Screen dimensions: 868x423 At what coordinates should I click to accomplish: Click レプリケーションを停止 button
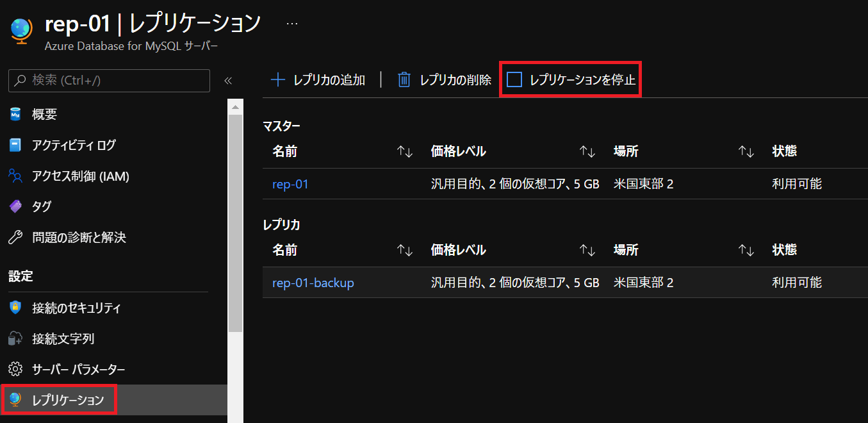pyautogui.click(x=571, y=79)
